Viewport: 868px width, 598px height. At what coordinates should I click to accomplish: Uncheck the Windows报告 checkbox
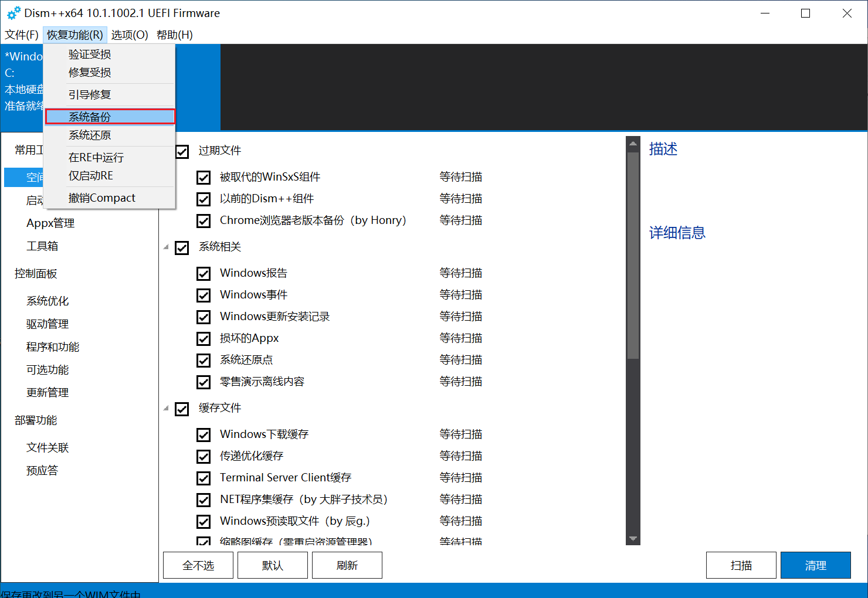[x=204, y=274]
